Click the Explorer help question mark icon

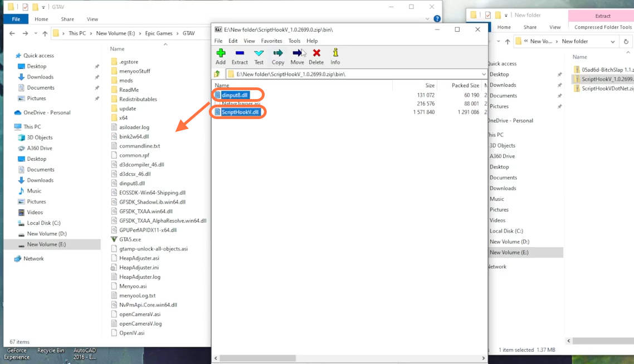[x=437, y=18]
